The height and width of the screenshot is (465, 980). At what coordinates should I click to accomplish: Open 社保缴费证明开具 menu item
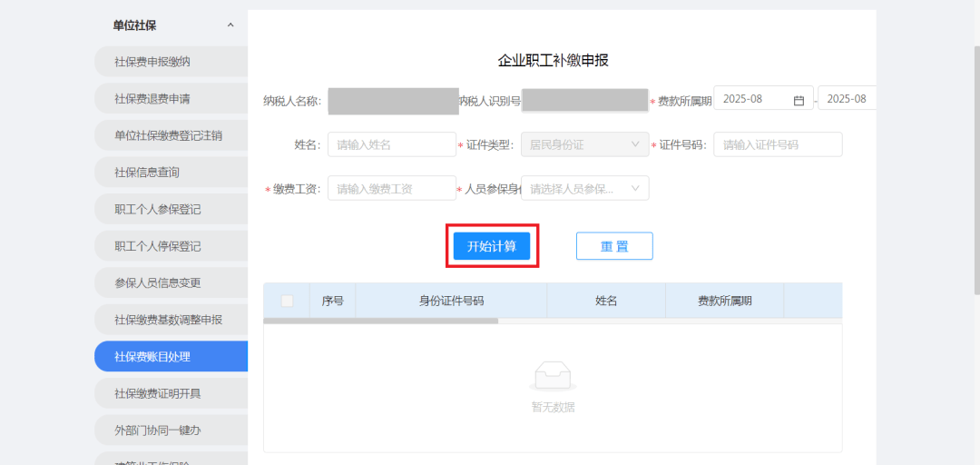click(171, 393)
